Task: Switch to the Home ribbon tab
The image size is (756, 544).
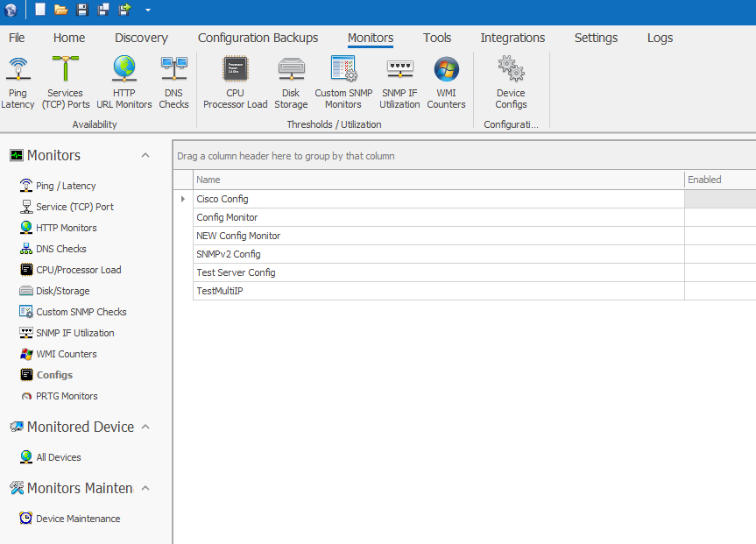Action: tap(69, 38)
